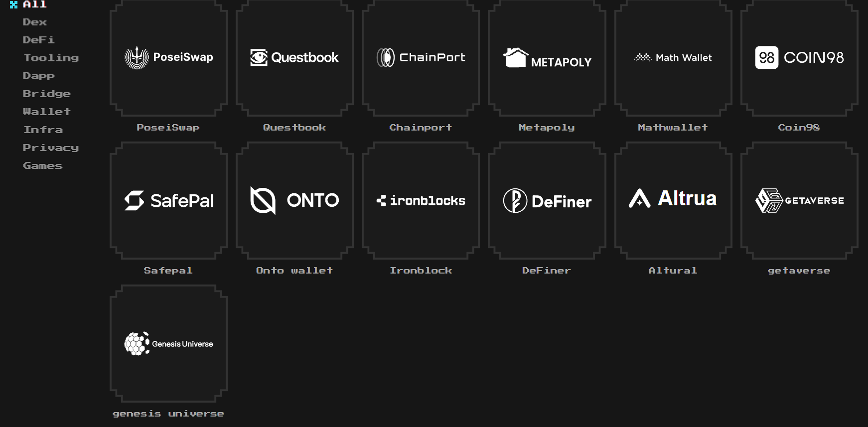This screenshot has width=868, height=427.
Task: Click the getaverse caption text
Action: pos(799,271)
